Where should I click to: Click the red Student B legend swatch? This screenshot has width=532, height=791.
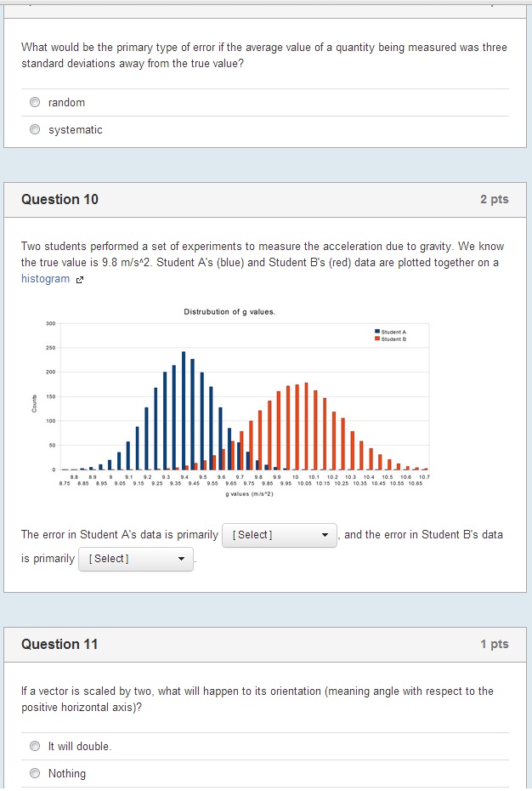pyautogui.click(x=377, y=339)
